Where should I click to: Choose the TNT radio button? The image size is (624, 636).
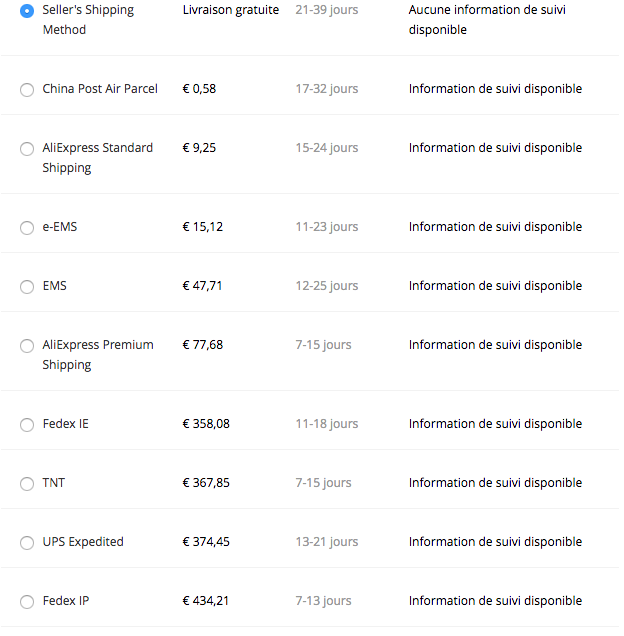click(x=27, y=483)
